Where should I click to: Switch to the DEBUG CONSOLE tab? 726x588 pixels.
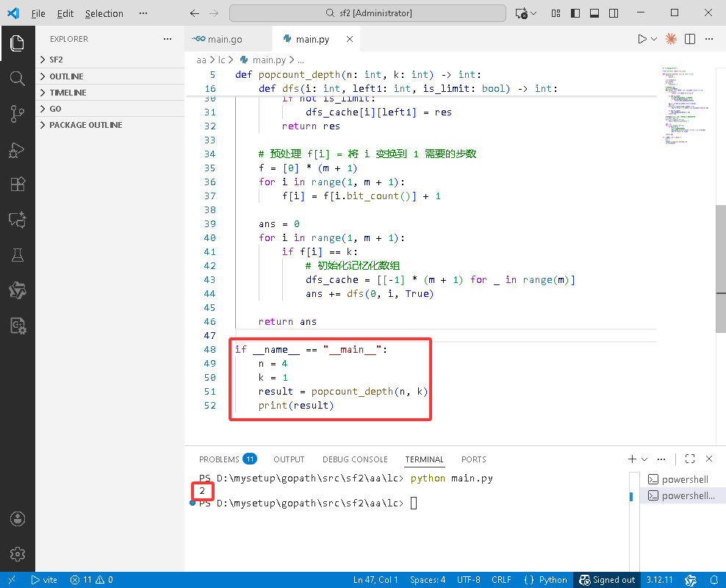pyautogui.click(x=355, y=459)
